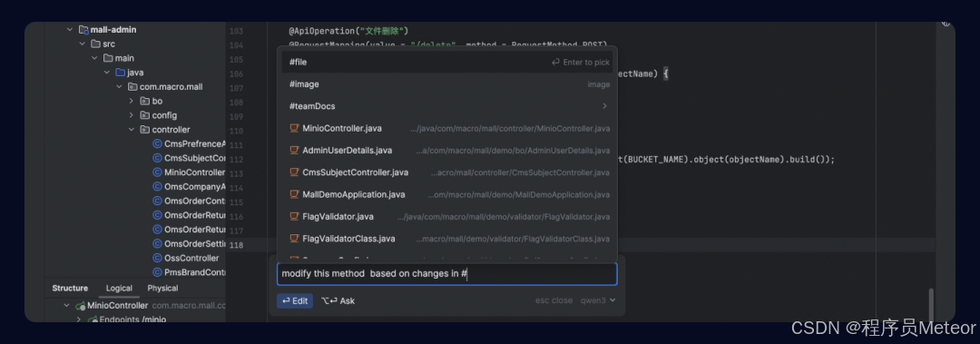Image resolution: width=980 pixels, height=344 pixels.
Task: Open the qwen3 model dropdown
Action: pyautogui.click(x=598, y=300)
